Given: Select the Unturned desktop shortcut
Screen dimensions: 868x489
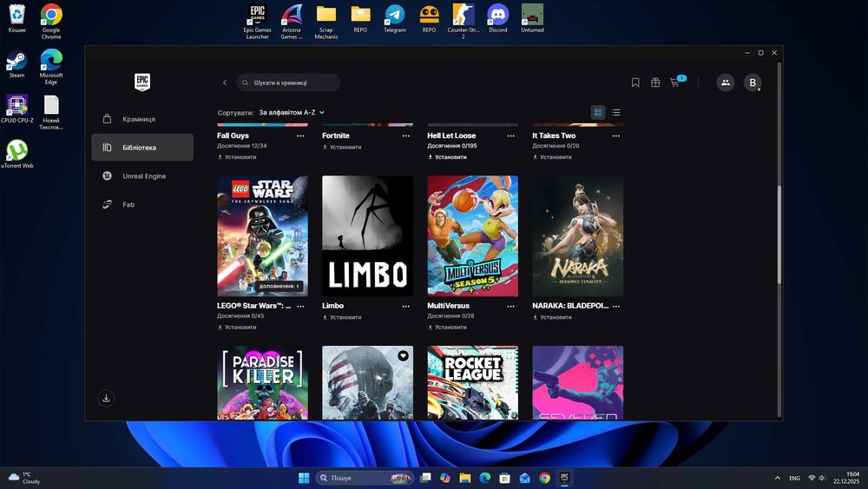Looking at the screenshot, I should [x=532, y=18].
